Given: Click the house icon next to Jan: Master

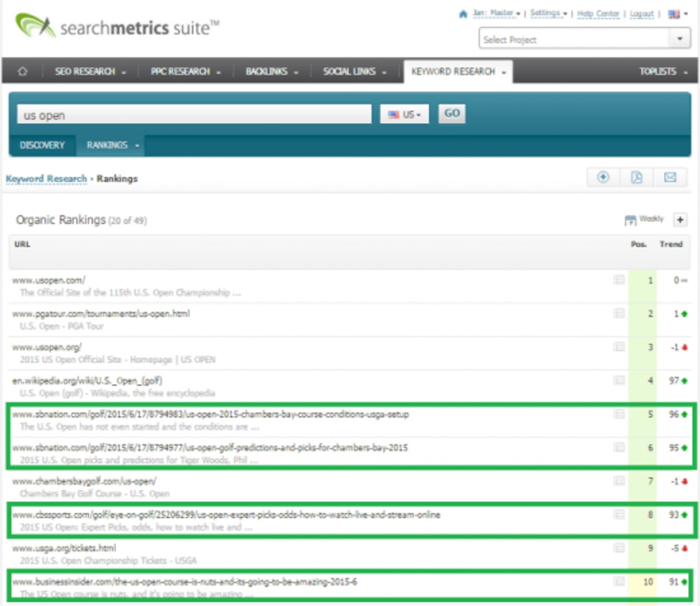Looking at the screenshot, I should [463, 13].
